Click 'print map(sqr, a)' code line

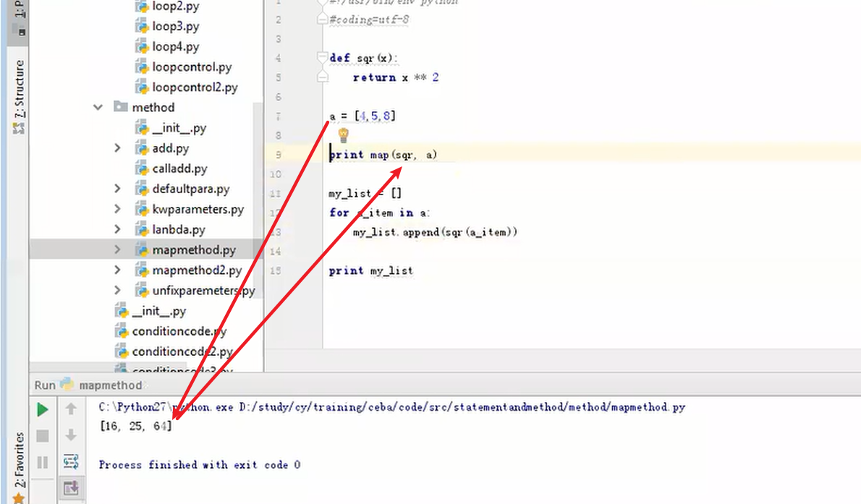(x=383, y=155)
